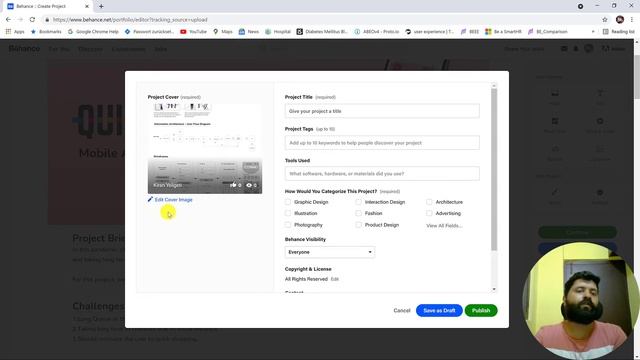
Task: Click the Cancel button
Action: pyautogui.click(x=402, y=311)
